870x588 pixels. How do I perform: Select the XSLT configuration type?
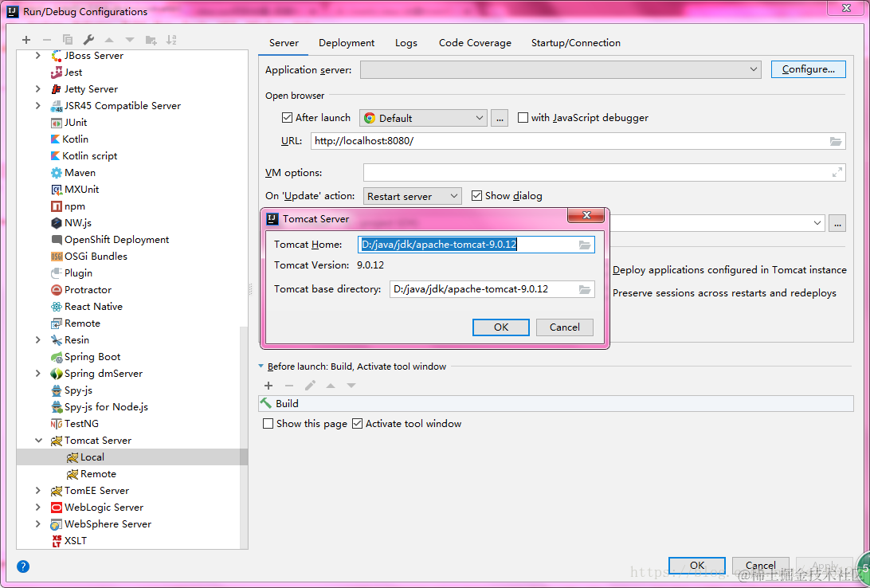tap(75, 540)
